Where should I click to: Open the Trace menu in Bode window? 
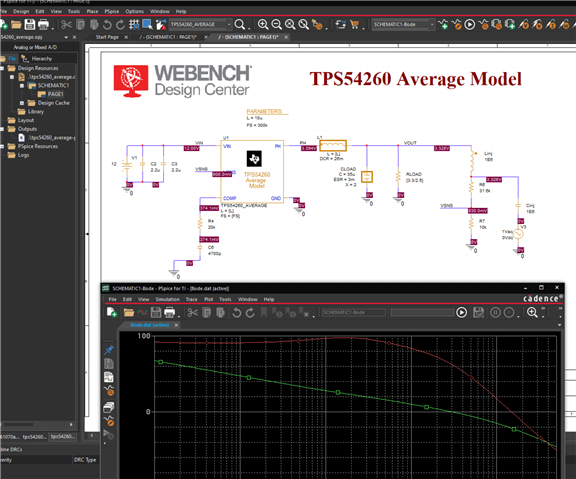(x=191, y=299)
